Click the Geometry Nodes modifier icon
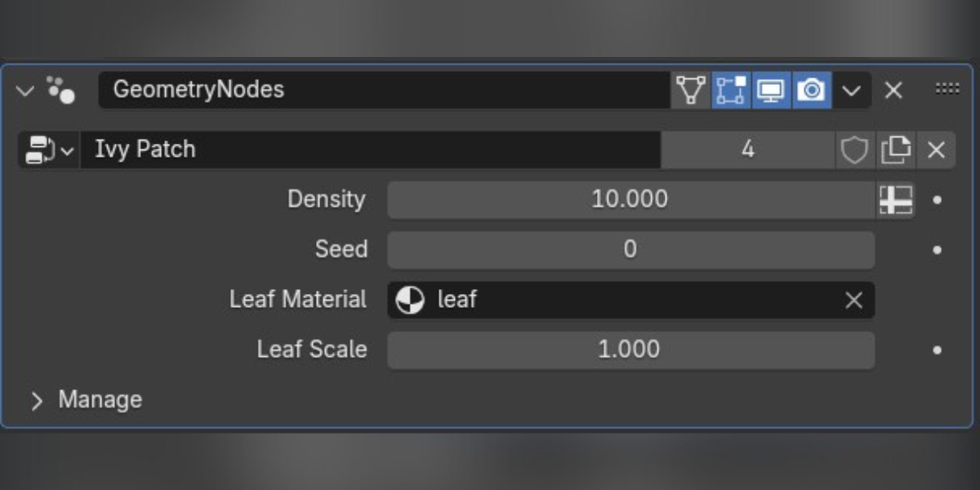980x490 pixels. [61, 90]
